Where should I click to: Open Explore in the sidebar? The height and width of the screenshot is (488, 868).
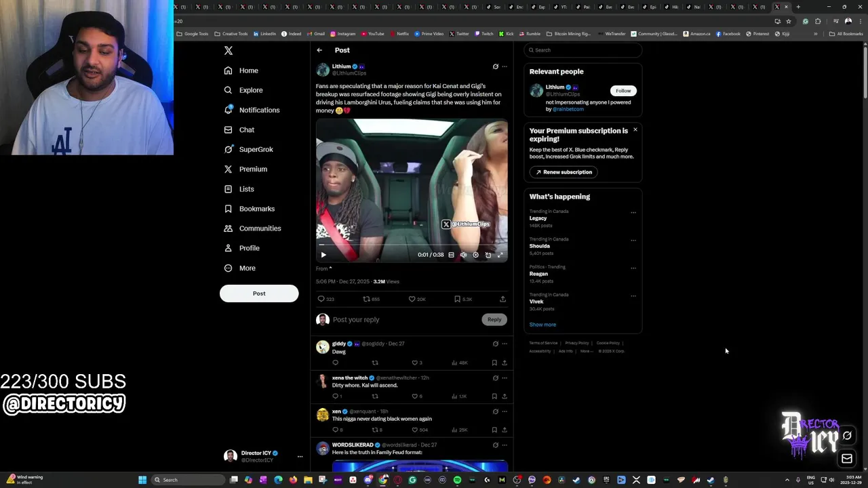(243, 90)
